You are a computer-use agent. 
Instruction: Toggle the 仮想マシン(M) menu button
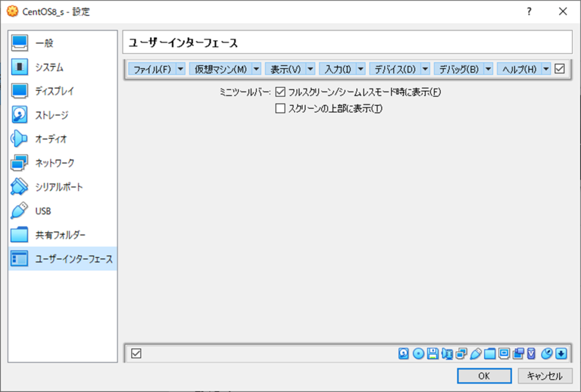tap(221, 69)
